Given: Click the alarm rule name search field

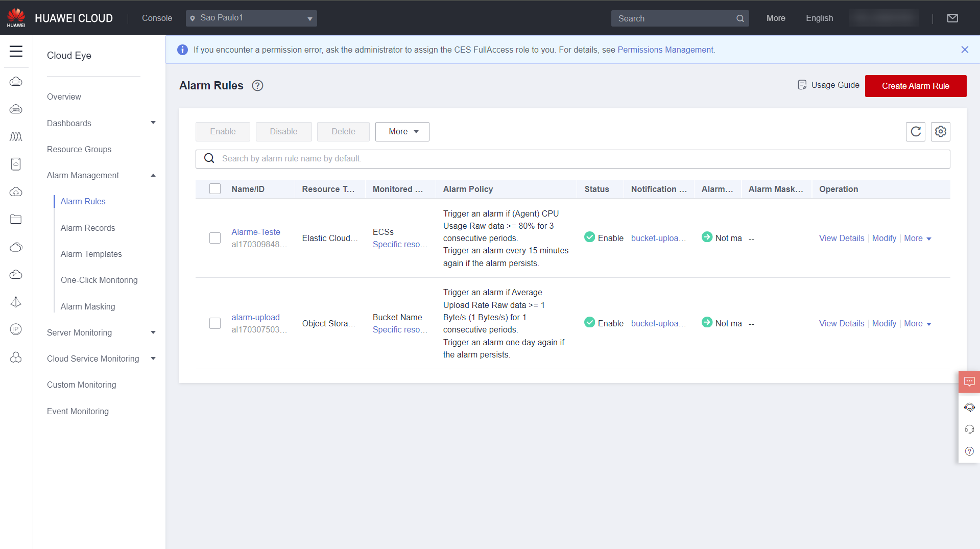Looking at the screenshot, I should (x=572, y=159).
